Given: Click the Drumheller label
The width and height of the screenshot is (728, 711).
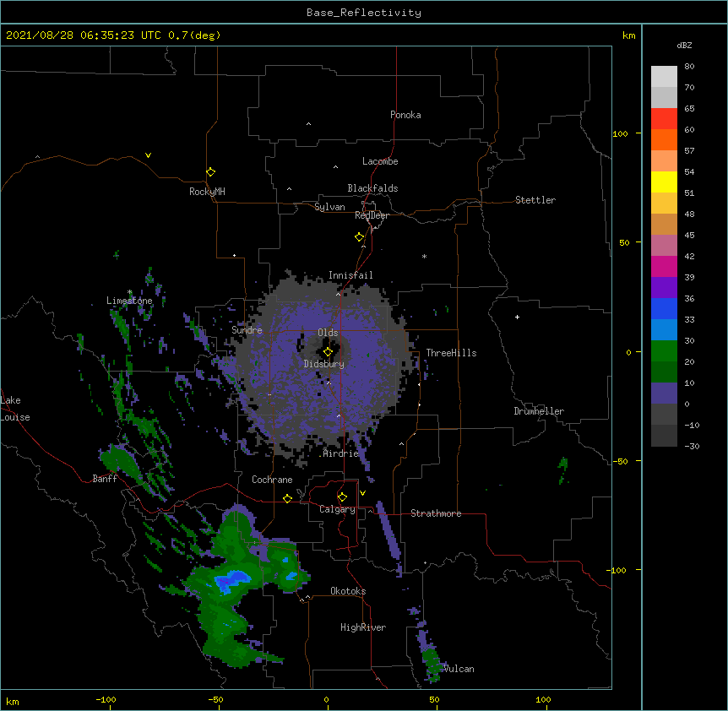Looking at the screenshot, I should pos(539,411).
